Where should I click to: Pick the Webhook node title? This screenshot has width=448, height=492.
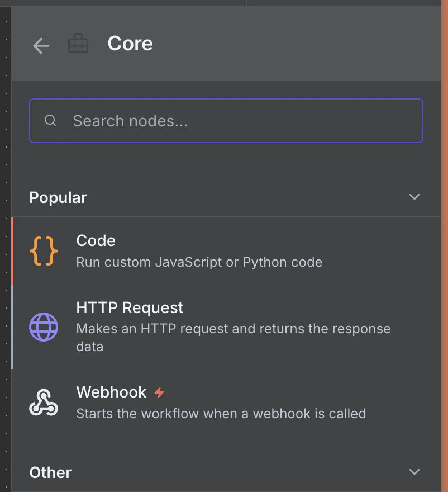pyautogui.click(x=111, y=392)
